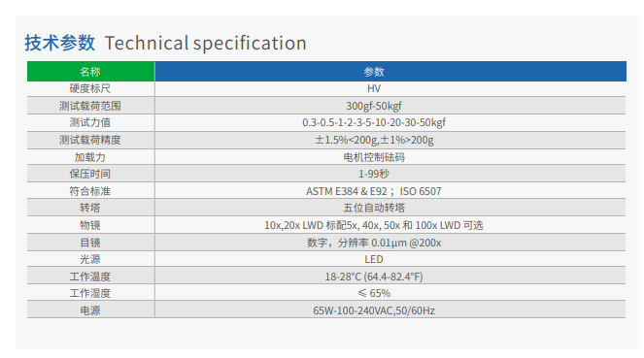Select the green 名称 header cell
The height and width of the screenshot is (358, 644).
[x=90, y=72]
